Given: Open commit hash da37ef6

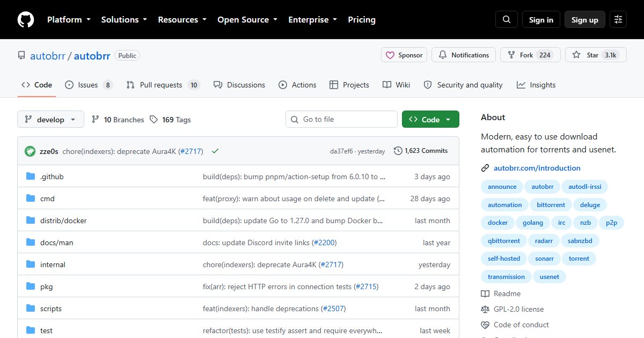Looking at the screenshot, I should (341, 151).
